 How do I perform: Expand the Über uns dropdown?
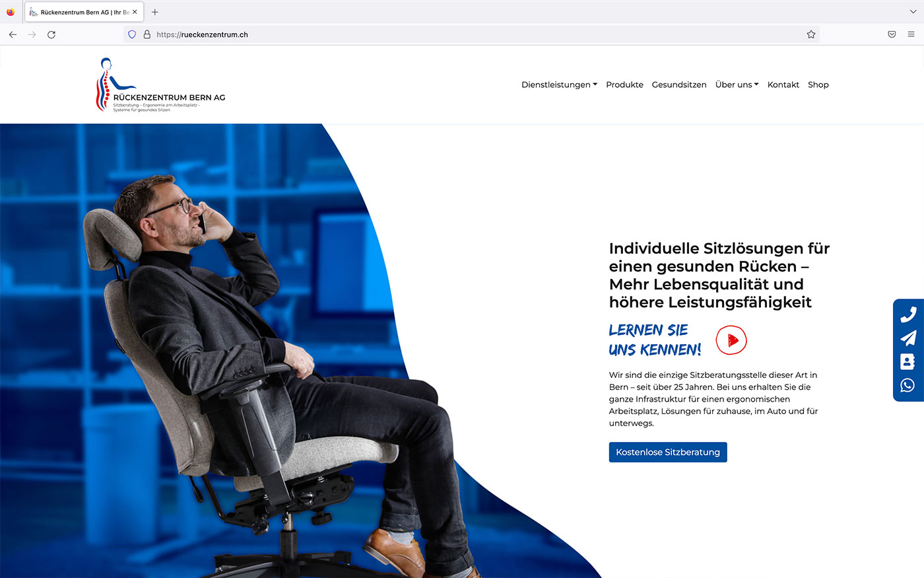click(x=737, y=85)
